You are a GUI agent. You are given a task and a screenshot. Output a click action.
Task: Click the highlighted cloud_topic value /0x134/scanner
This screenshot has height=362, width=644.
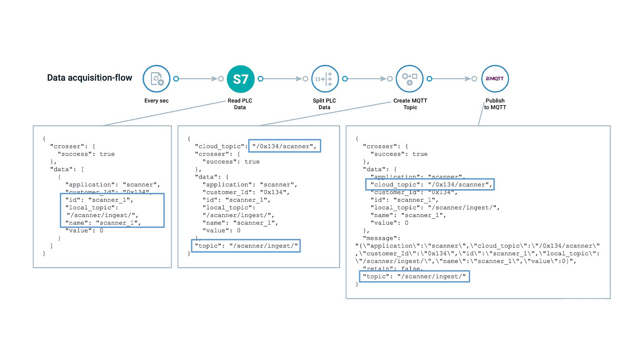point(284,146)
